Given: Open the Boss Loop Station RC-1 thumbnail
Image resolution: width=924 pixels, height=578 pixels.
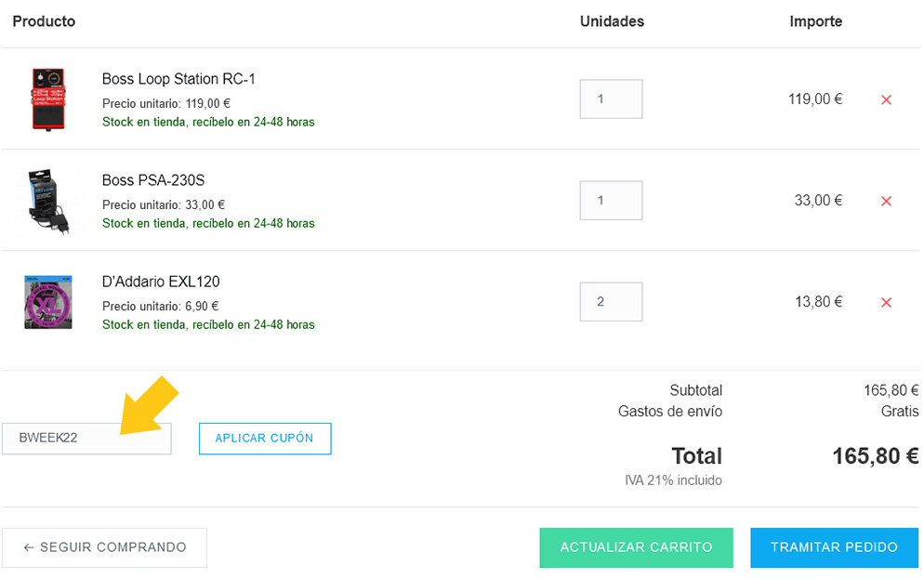Looking at the screenshot, I should (x=47, y=99).
